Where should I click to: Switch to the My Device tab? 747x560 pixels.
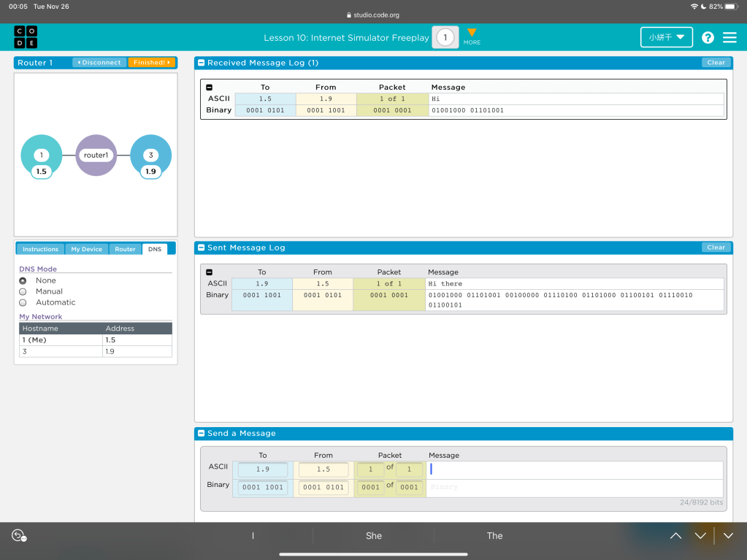tap(86, 249)
